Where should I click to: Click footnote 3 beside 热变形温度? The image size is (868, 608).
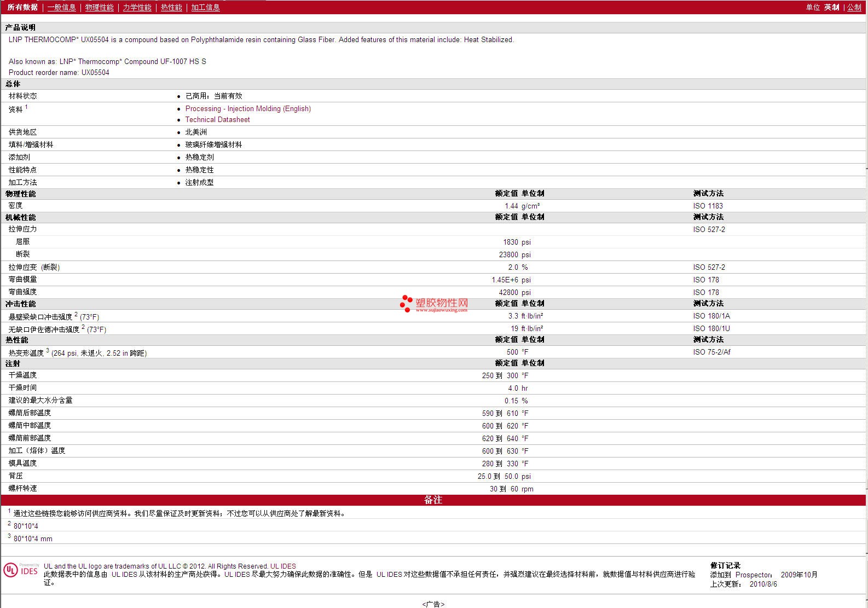[x=48, y=350]
